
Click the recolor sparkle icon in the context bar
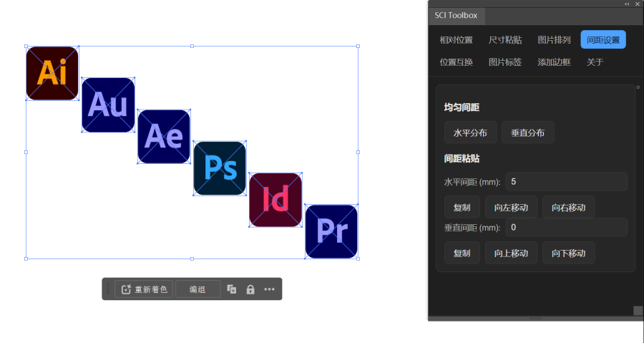pos(126,289)
